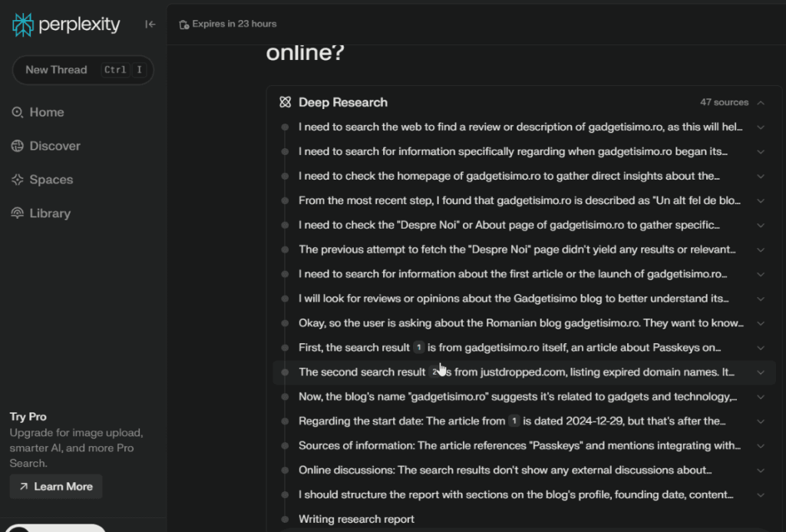Collapse the sidebar with the arrow icon
This screenshot has width=786, height=532.
pyautogui.click(x=150, y=24)
